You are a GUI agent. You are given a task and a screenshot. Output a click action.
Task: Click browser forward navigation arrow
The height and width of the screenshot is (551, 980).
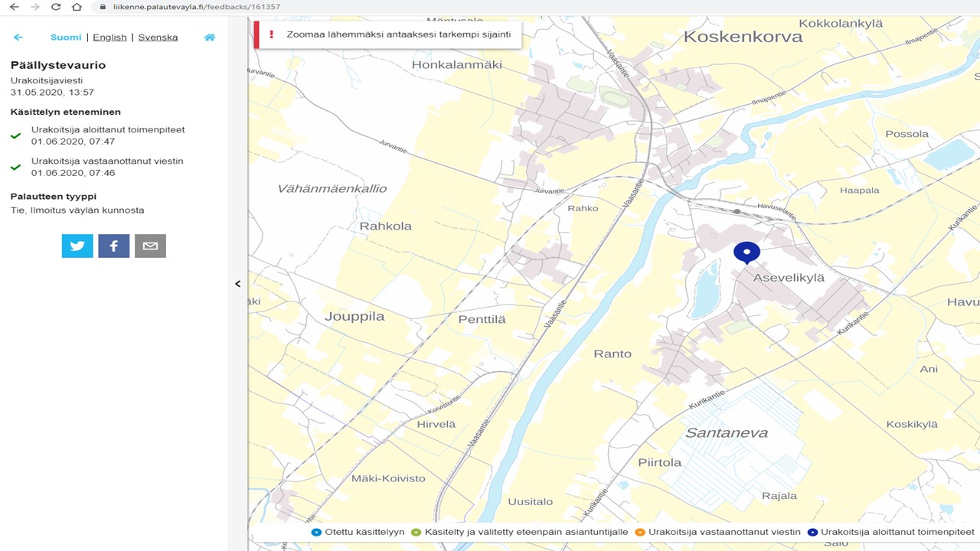[34, 7]
